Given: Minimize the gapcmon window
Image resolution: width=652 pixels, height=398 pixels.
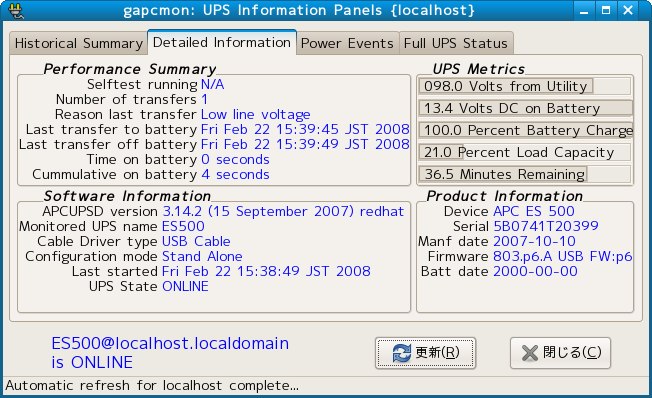Looking at the screenshot, I should click(584, 10).
